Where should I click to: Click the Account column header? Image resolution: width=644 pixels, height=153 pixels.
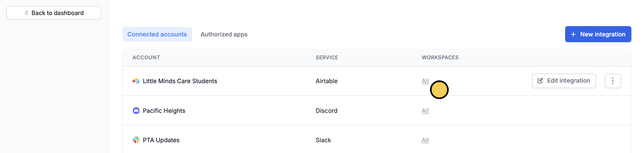point(146,58)
